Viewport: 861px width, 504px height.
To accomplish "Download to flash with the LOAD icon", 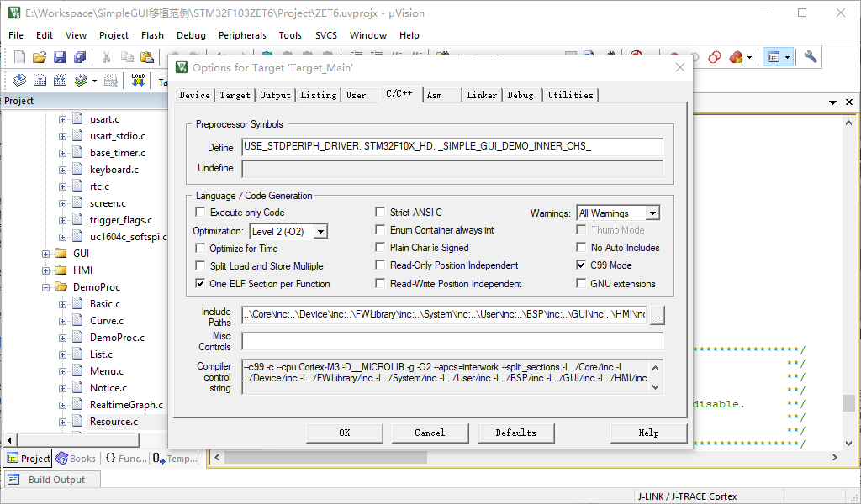I will pyautogui.click(x=138, y=81).
